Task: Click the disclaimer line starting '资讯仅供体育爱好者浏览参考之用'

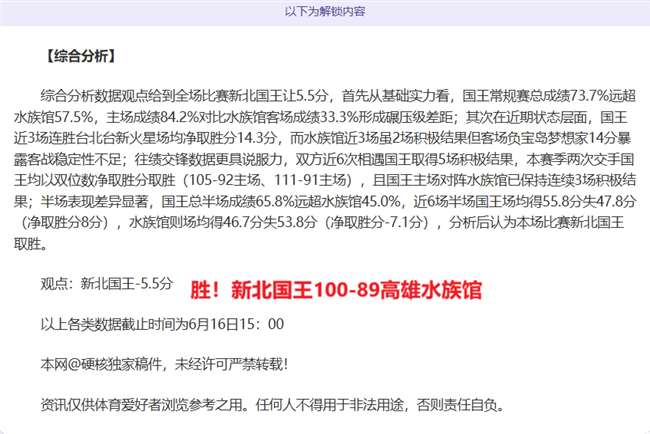Action: pyautogui.click(x=273, y=405)
